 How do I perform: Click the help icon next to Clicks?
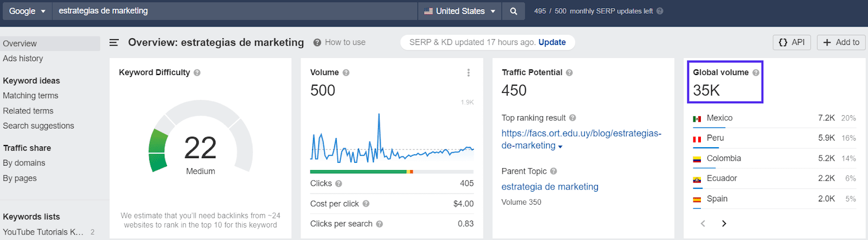point(339,184)
